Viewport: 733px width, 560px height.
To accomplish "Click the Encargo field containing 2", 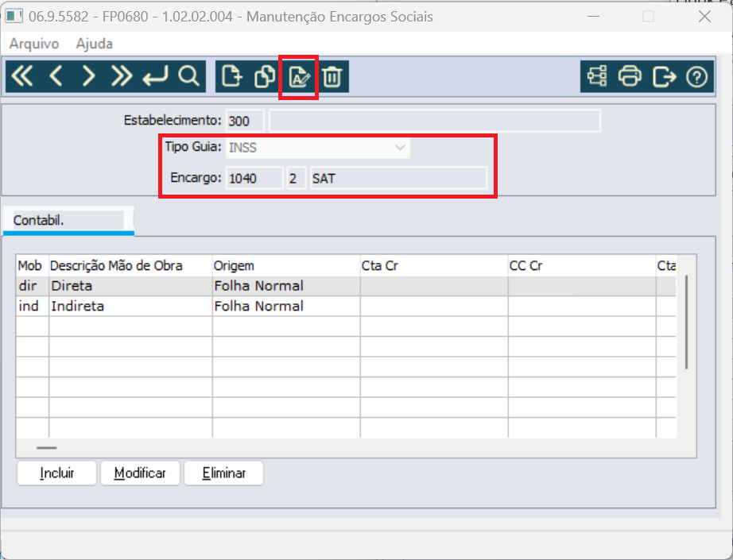I will click(x=297, y=179).
